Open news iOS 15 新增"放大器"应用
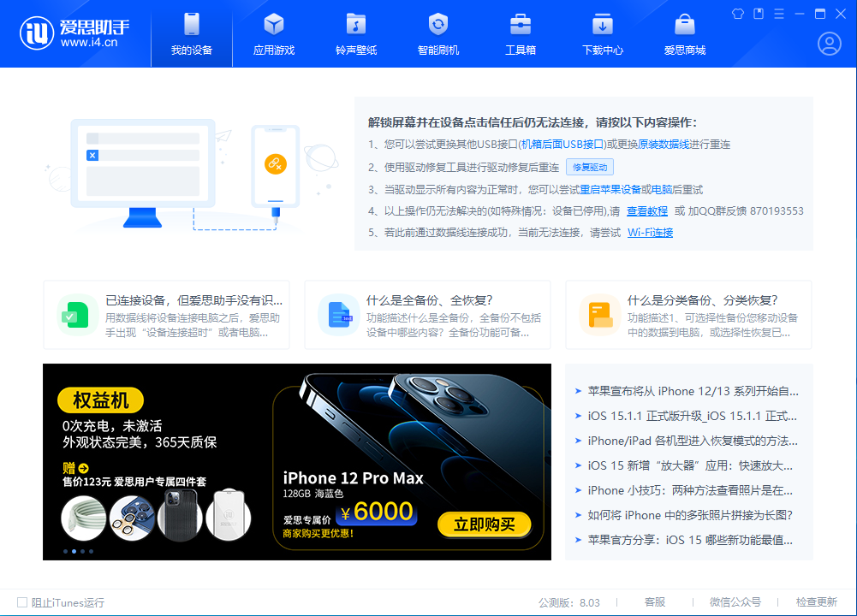The height and width of the screenshot is (616, 857). (690, 465)
